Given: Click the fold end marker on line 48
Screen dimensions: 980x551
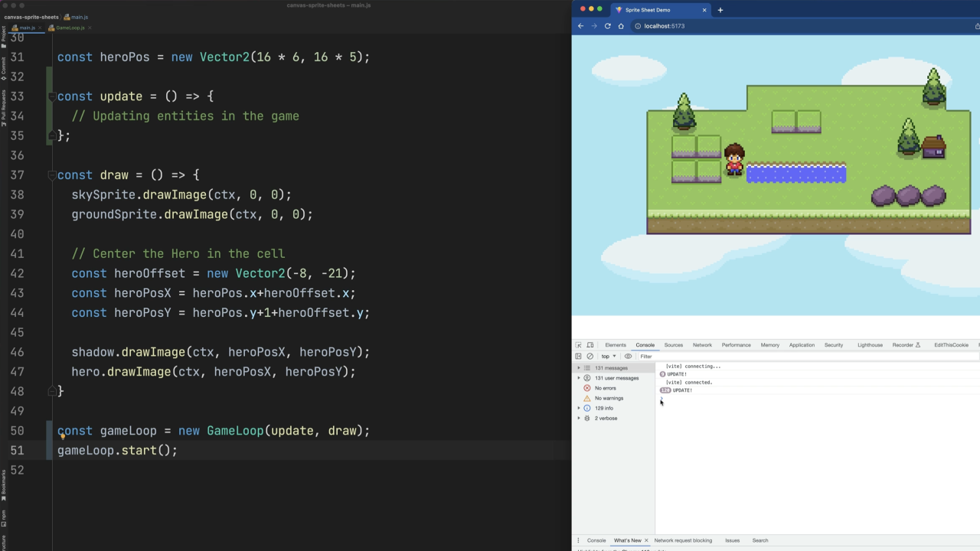Looking at the screenshot, I should click(52, 391).
